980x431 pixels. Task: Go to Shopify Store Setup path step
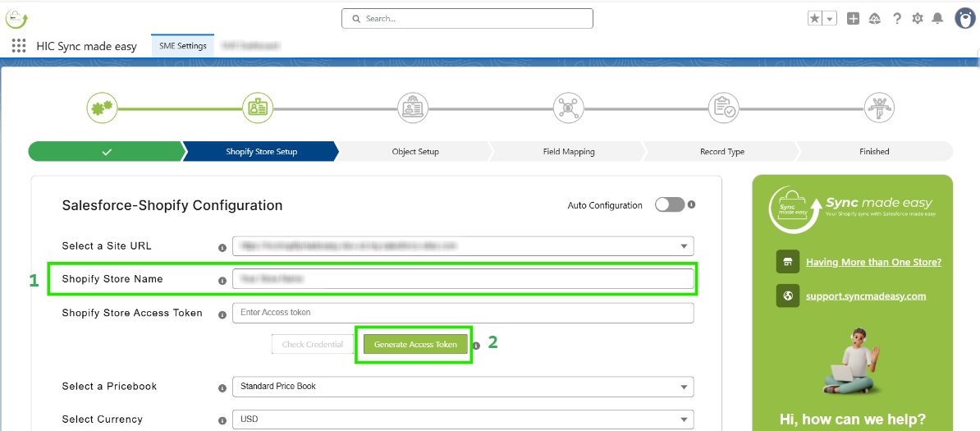[x=261, y=151]
